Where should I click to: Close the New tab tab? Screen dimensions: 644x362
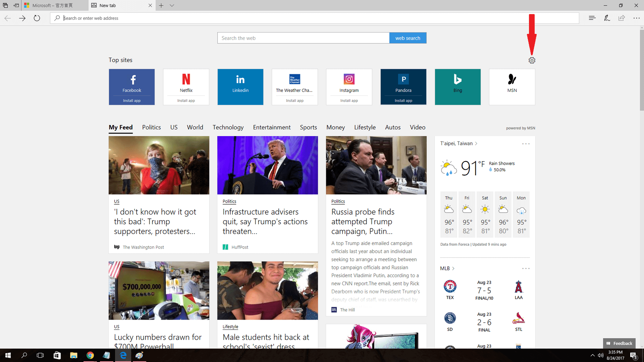pos(150,5)
